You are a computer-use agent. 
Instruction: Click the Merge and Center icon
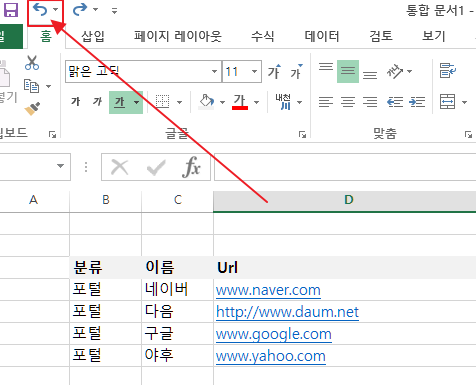tap(447, 102)
